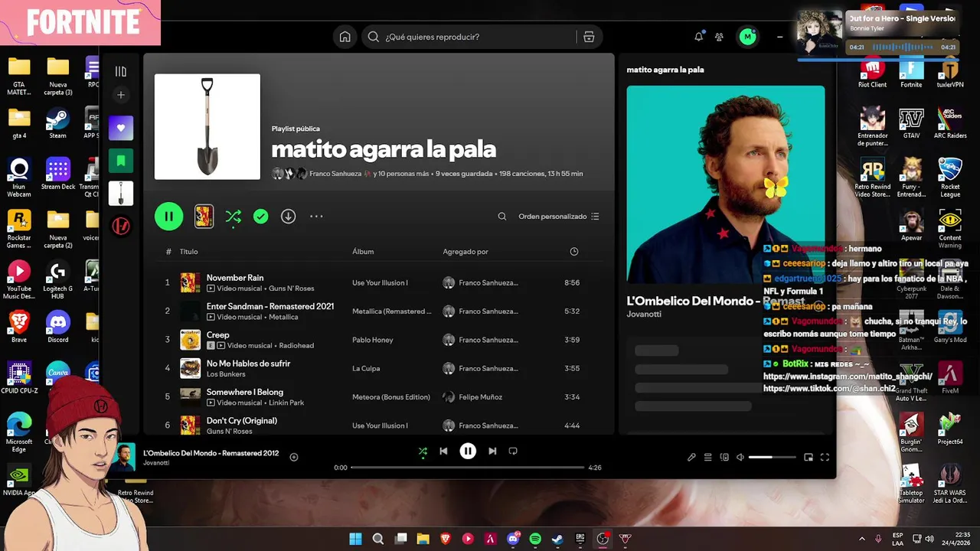Viewport: 980px width, 551px height.
Task: Select shovel playlist in sidebar
Action: click(x=121, y=194)
